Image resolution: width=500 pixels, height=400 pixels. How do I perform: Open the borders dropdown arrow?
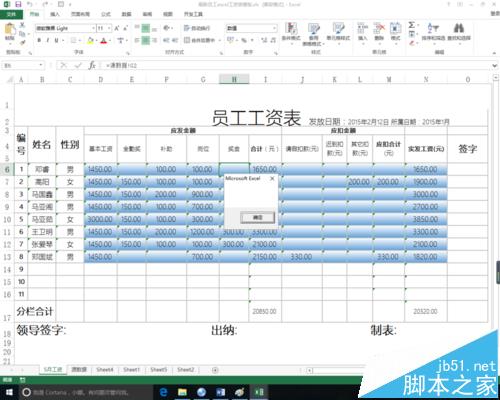pyautogui.click(x=80, y=40)
